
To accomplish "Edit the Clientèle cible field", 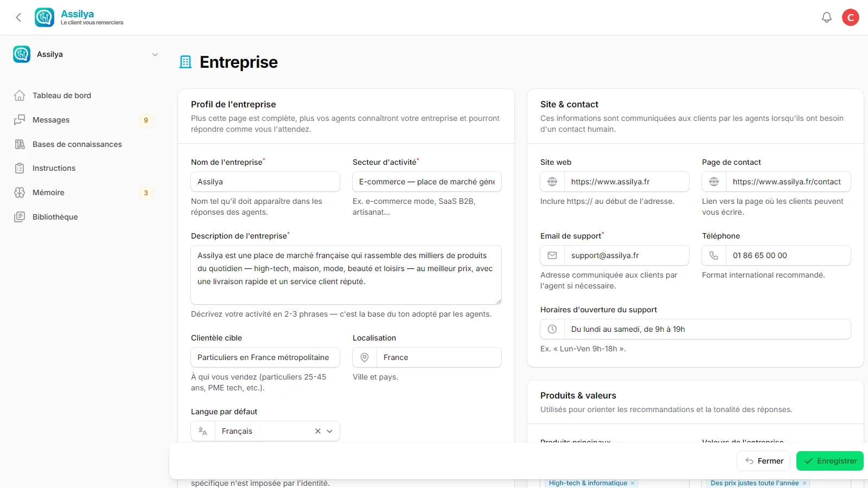I will (265, 357).
